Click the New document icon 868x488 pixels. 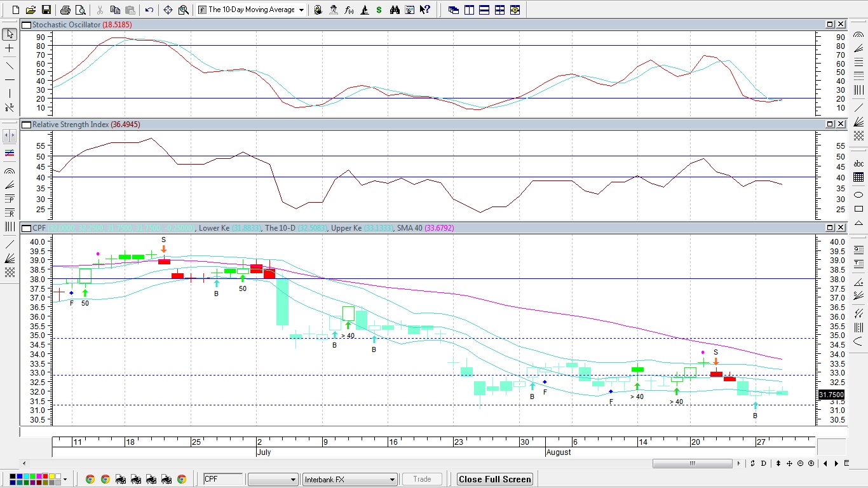16,10
